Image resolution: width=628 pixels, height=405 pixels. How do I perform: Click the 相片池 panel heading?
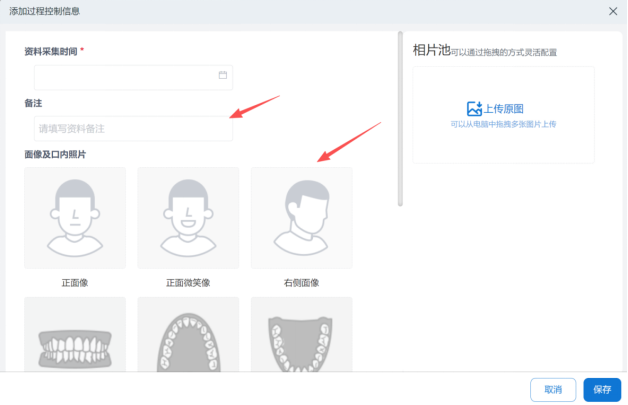pos(430,50)
